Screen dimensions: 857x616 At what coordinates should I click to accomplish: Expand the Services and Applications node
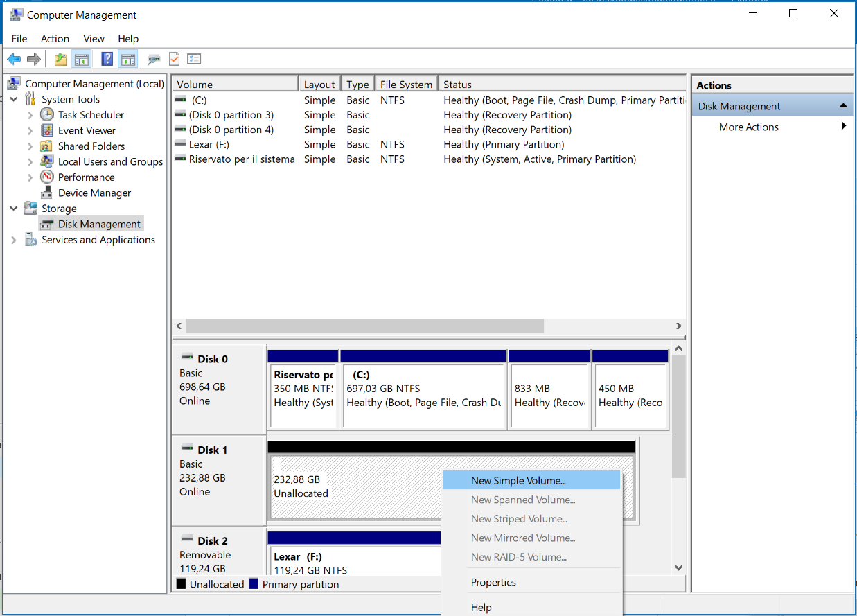point(14,240)
